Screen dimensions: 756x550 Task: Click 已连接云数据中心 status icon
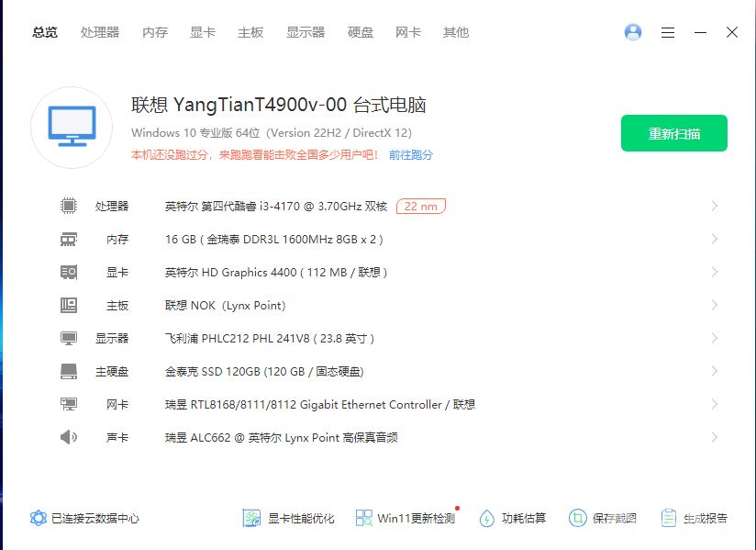[x=39, y=518]
